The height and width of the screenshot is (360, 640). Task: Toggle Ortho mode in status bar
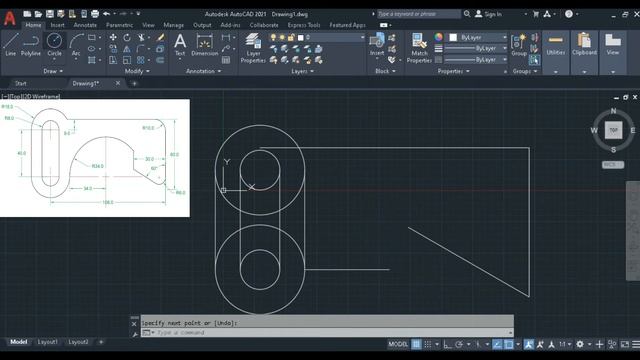447,344
